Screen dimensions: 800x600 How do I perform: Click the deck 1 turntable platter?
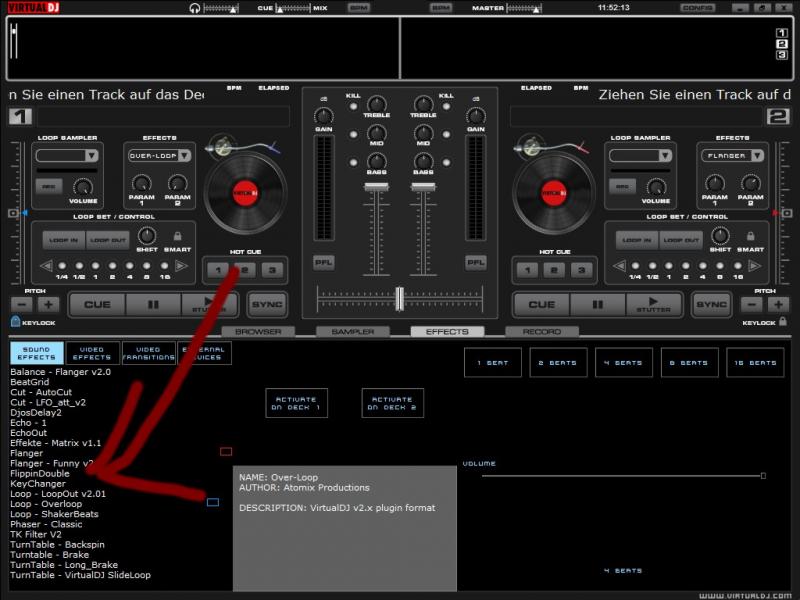[245, 193]
